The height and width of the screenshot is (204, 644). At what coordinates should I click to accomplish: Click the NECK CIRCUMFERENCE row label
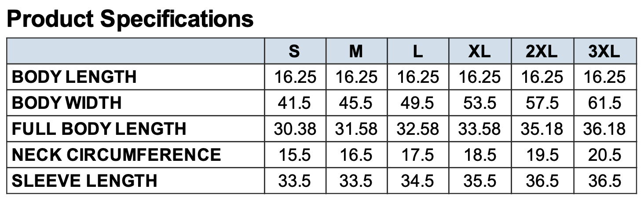pos(117,155)
